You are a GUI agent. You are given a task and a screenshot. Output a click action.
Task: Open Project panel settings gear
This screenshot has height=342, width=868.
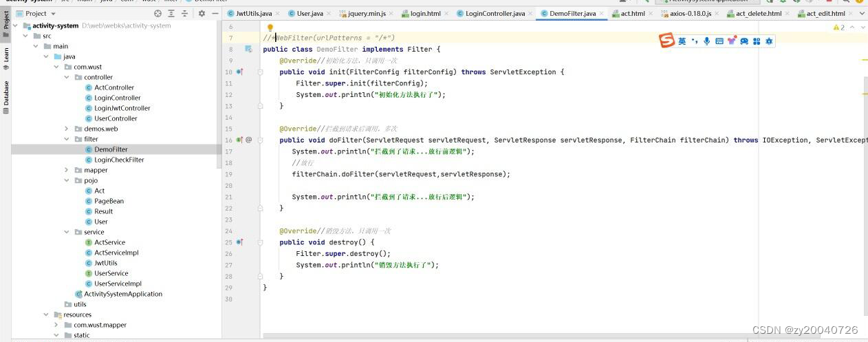coord(202,13)
